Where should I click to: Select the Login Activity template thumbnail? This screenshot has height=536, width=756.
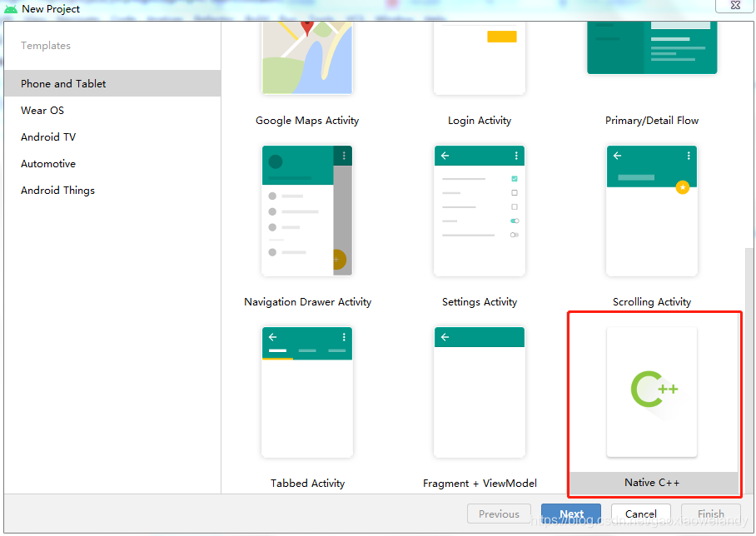tap(480, 57)
